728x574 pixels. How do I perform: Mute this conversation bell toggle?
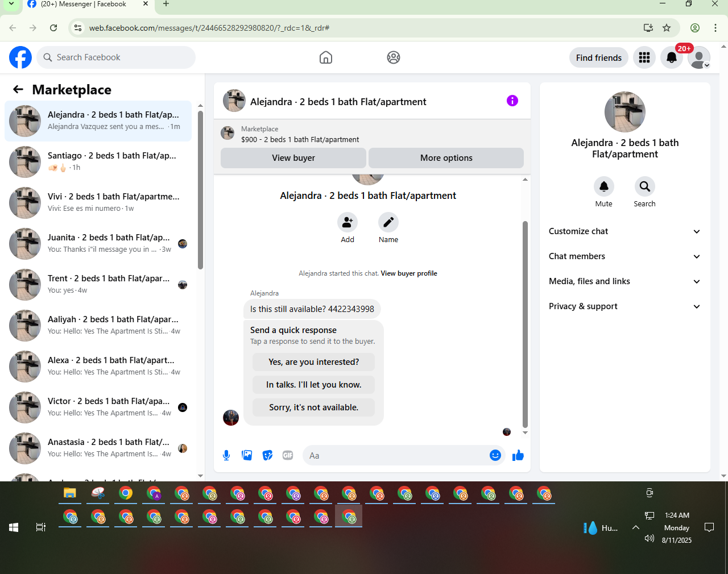604,186
